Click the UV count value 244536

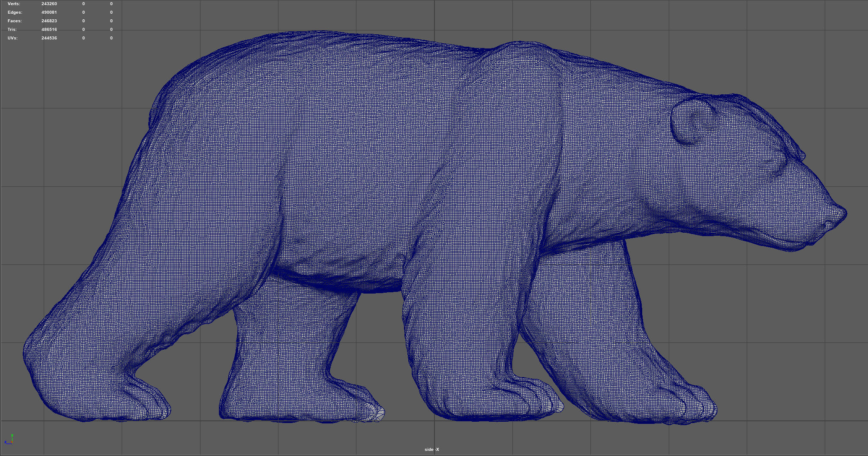(49, 38)
